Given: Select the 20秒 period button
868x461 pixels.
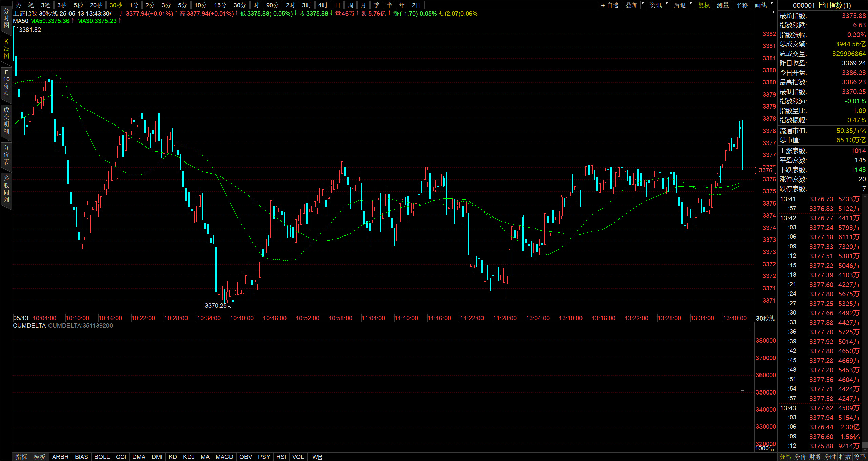Looking at the screenshot, I should [96, 5].
